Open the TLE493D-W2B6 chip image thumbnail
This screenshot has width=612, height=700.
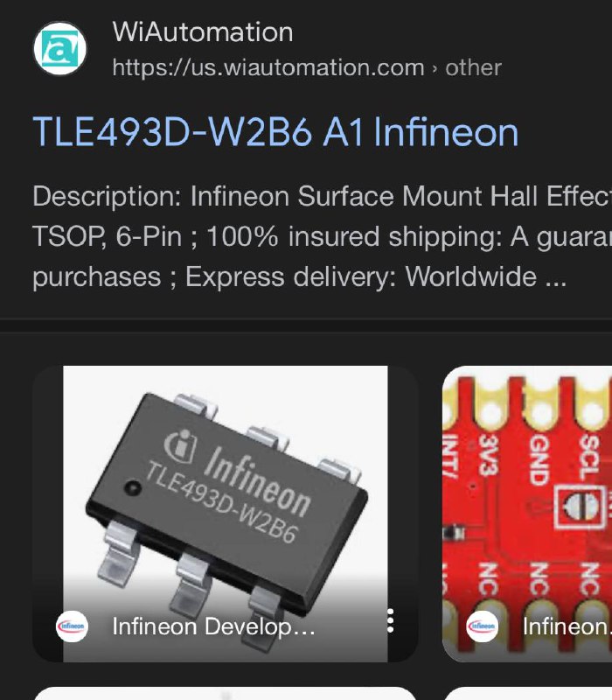pyautogui.click(x=226, y=514)
